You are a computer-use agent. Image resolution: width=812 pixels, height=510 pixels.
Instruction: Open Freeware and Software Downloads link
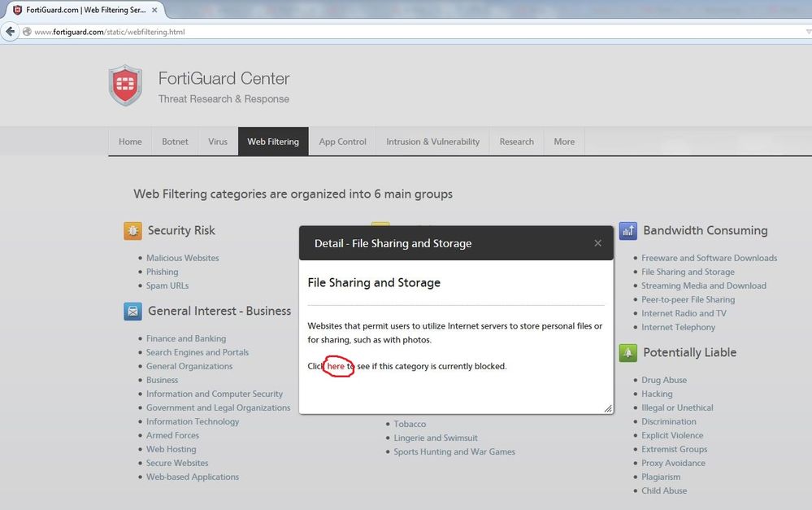pyautogui.click(x=709, y=258)
